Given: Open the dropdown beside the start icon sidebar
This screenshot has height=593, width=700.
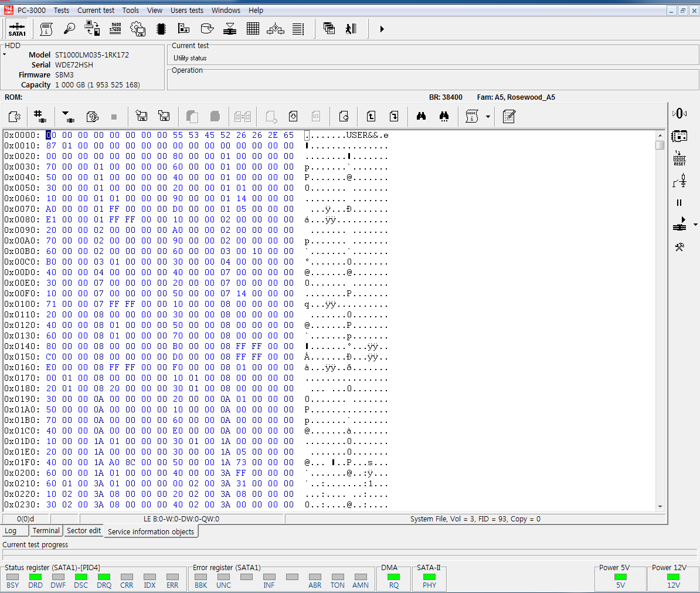Looking at the screenshot, I should point(695,225).
